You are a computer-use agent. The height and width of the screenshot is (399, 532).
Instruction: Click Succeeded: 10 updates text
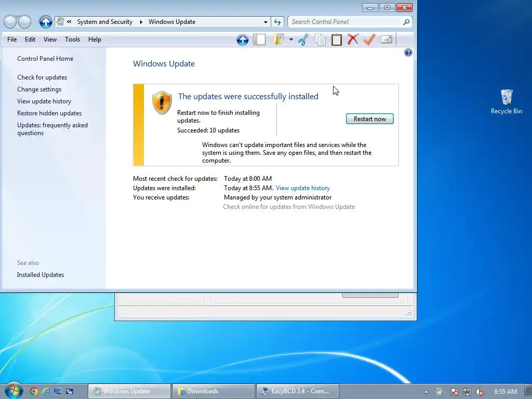coord(208,130)
